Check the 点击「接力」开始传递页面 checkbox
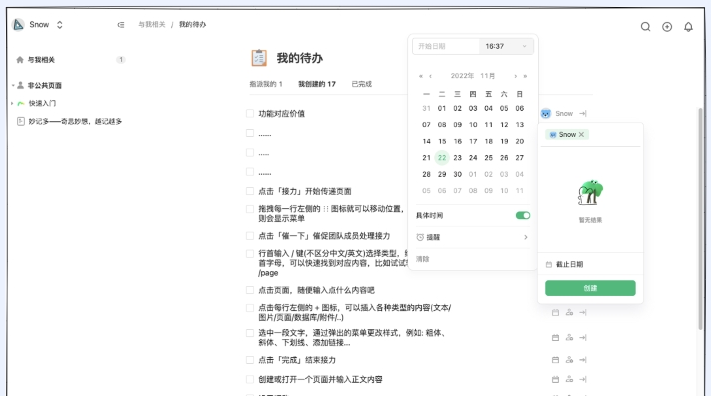 tap(250, 191)
